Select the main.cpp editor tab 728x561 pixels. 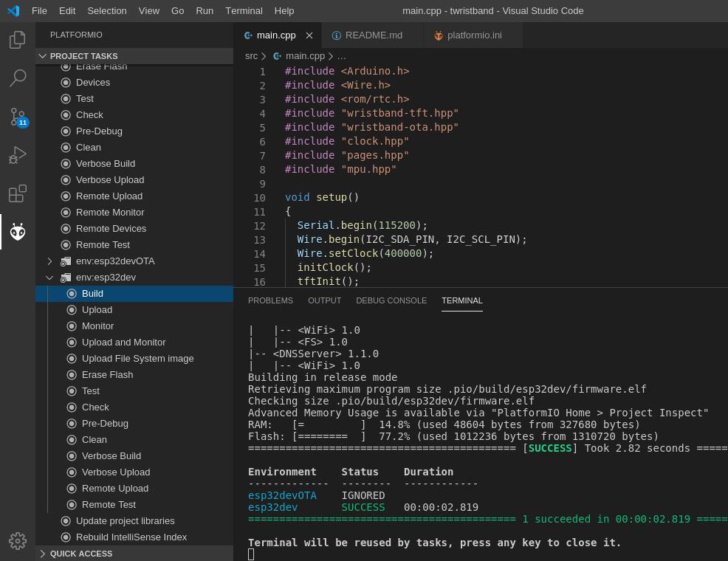pyautogui.click(x=276, y=35)
